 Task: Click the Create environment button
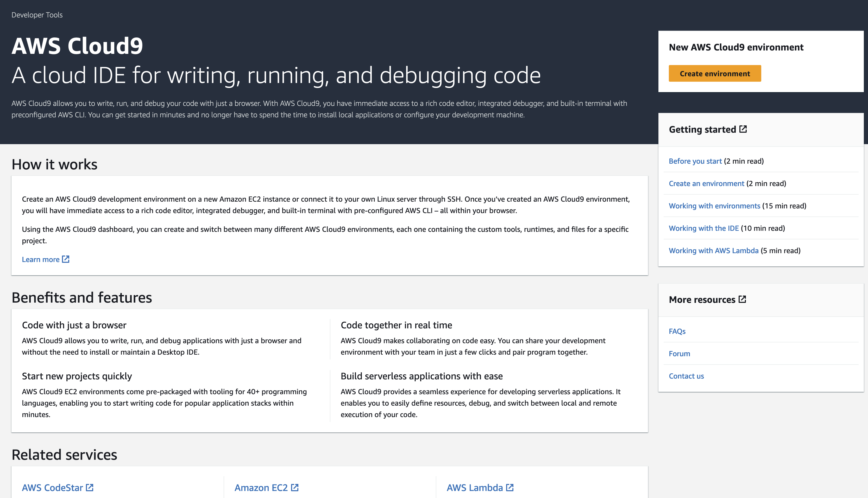[x=715, y=74]
